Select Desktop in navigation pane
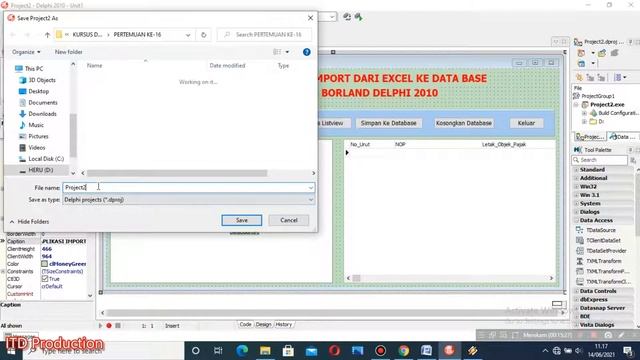The width and height of the screenshot is (640, 360). tap(38, 91)
